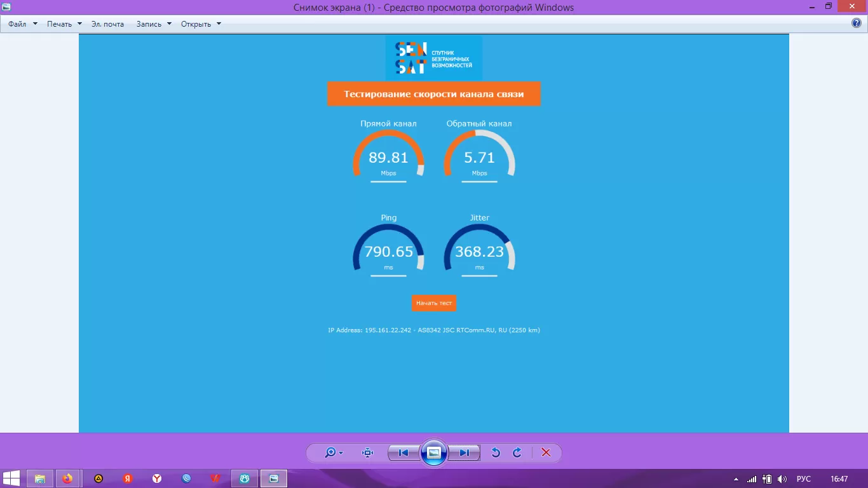Click the teal paw-print taskbar icon

(245, 478)
